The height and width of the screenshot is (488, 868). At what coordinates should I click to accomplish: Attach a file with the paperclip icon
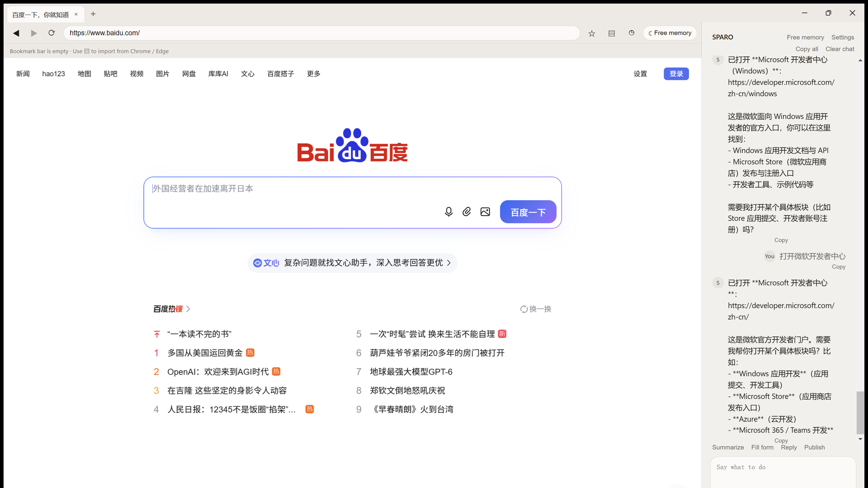(x=467, y=212)
